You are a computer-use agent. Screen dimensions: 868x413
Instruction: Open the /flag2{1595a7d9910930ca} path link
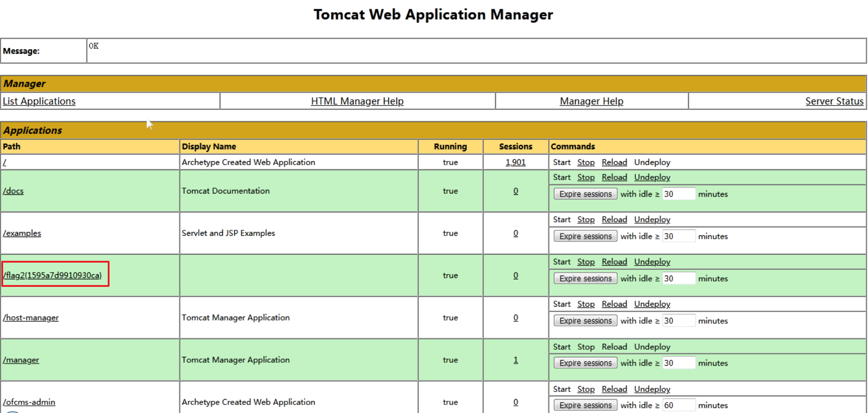click(x=53, y=275)
